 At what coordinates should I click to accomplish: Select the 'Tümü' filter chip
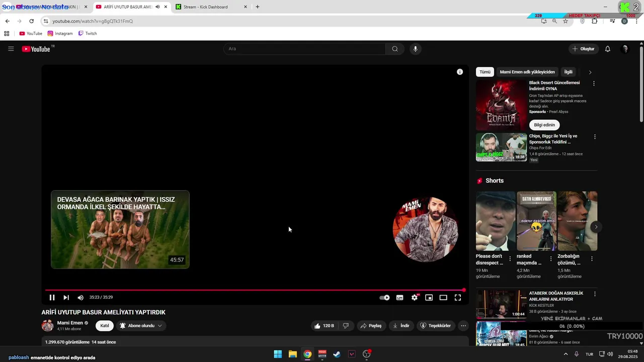click(x=485, y=72)
